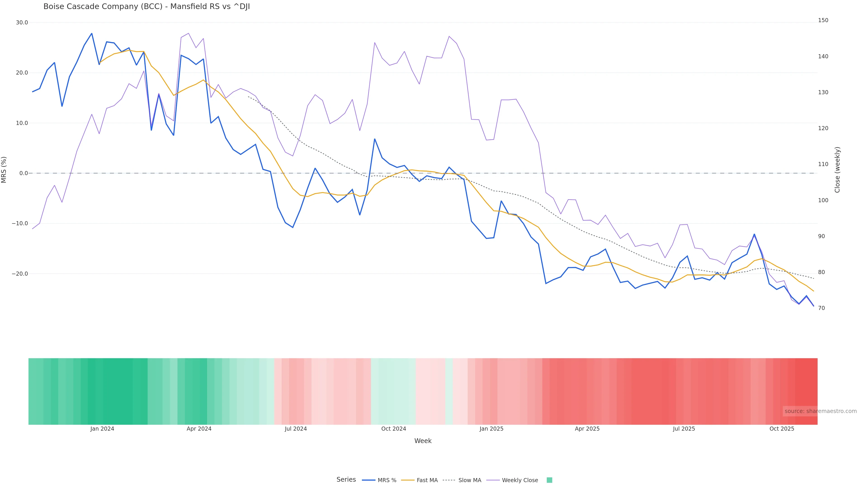This screenshot has width=868, height=488.
Task: Toggle Slow MA legend text
Action: (470, 480)
